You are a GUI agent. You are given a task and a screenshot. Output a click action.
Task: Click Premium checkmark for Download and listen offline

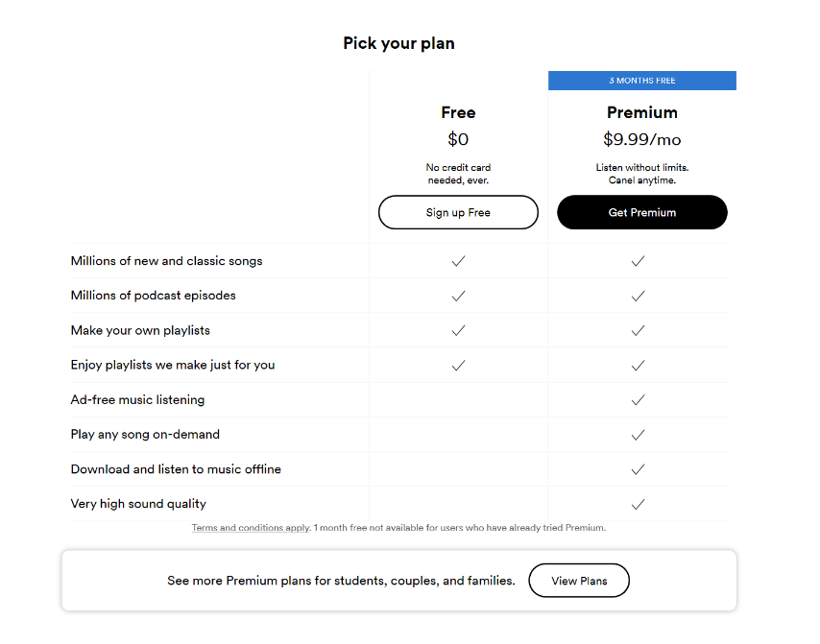click(x=638, y=469)
